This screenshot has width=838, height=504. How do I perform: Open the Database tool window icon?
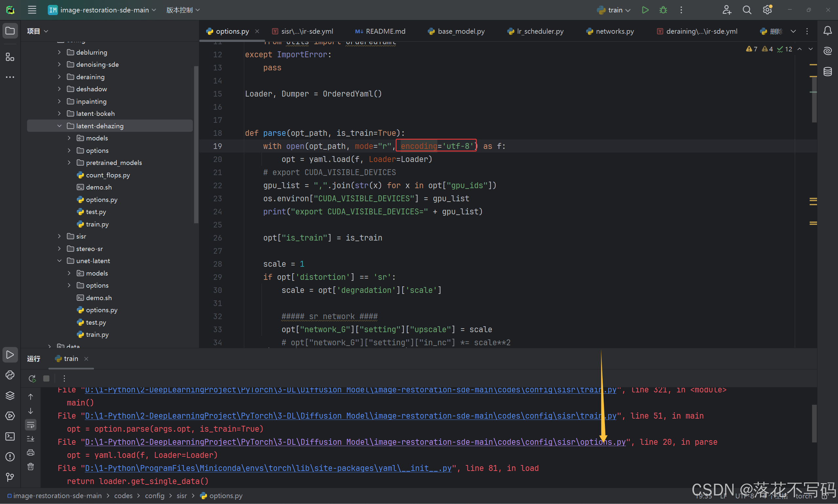828,71
